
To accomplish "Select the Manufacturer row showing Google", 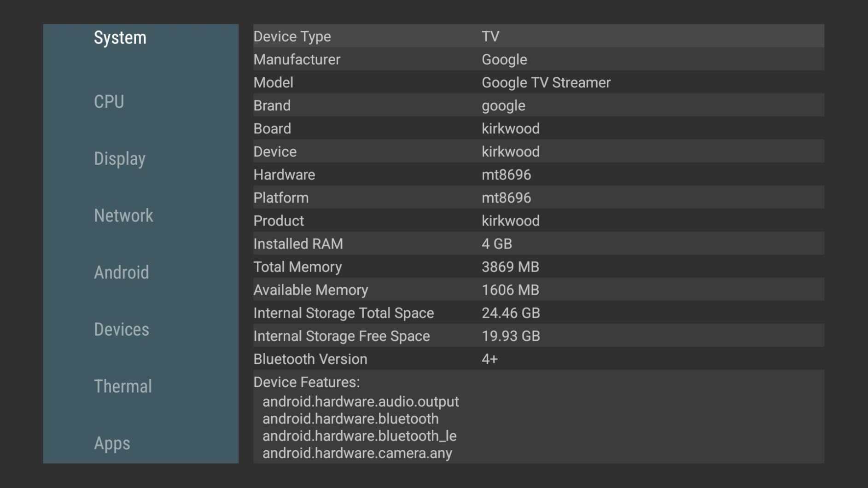I will coord(507,59).
